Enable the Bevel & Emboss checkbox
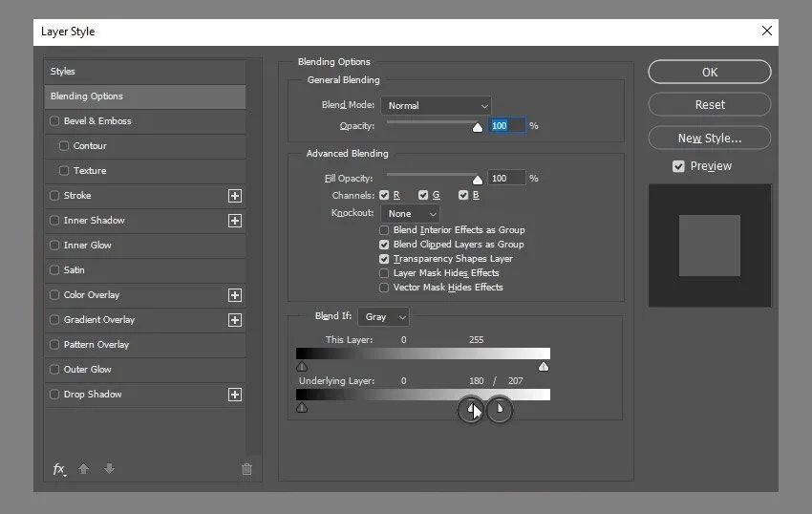The height and width of the screenshot is (514, 812). point(54,121)
